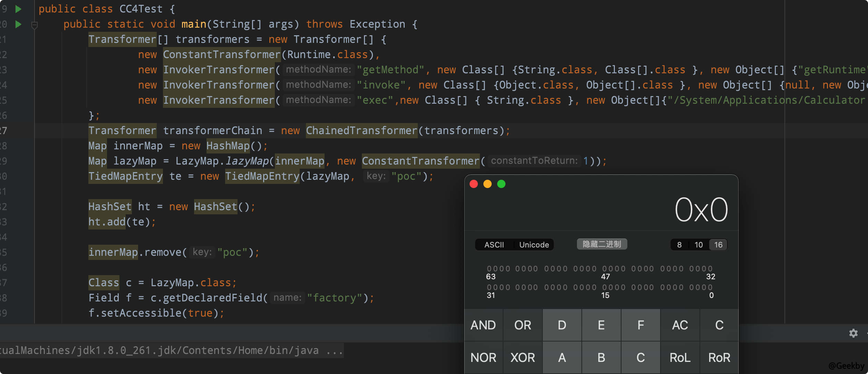The width and height of the screenshot is (868, 374).
Task: Switch calculator to ASCII mode
Action: tap(494, 245)
